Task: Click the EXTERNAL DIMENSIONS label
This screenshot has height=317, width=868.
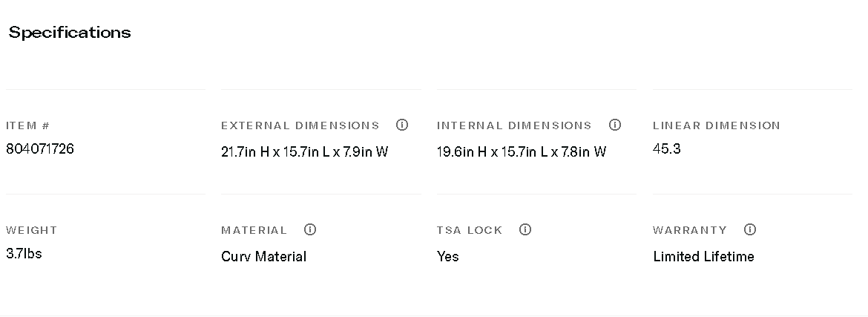Action: (300, 125)
